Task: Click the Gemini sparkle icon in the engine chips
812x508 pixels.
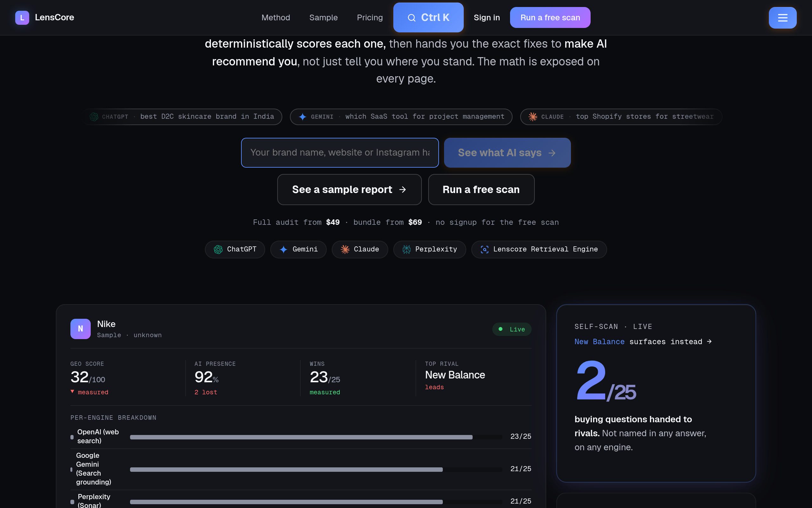Action: pos(284,249)
